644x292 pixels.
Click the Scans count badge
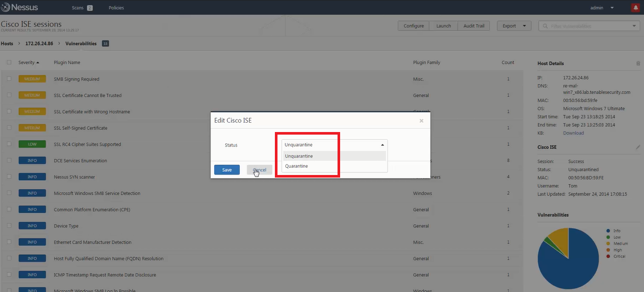90,8
